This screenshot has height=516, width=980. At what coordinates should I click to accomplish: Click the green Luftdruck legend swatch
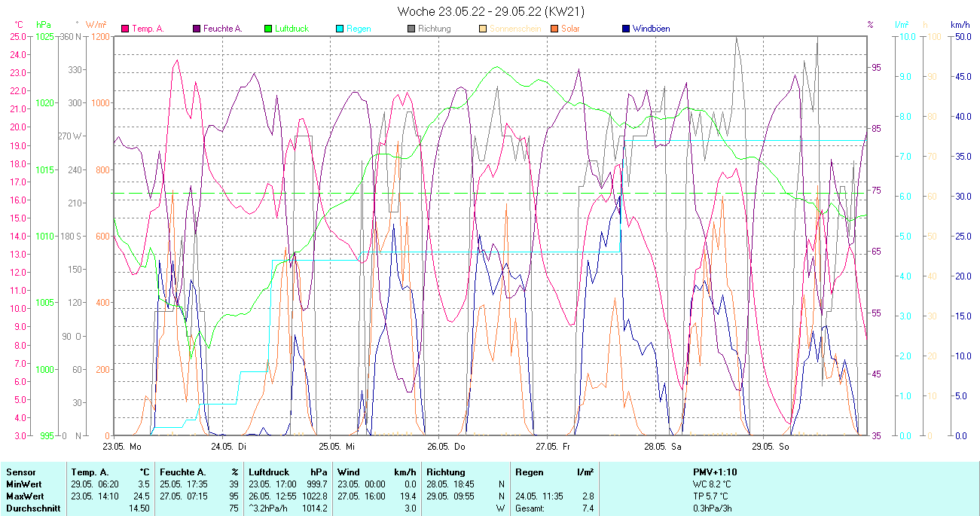click(x=268, y=29)
